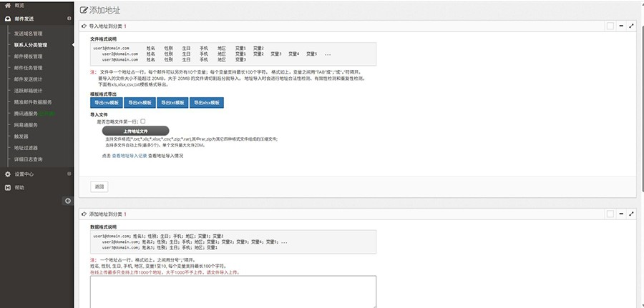Click 数据格式说明 heading
Image resolution: width=644 pixels, height=308 pixels.
[x=103, y=227]
